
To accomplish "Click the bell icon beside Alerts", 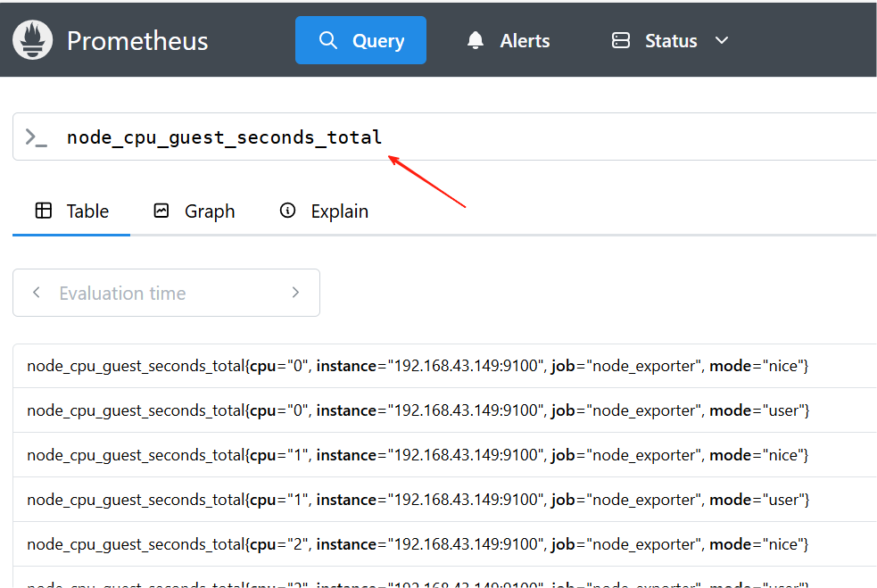I will (476, 40).
